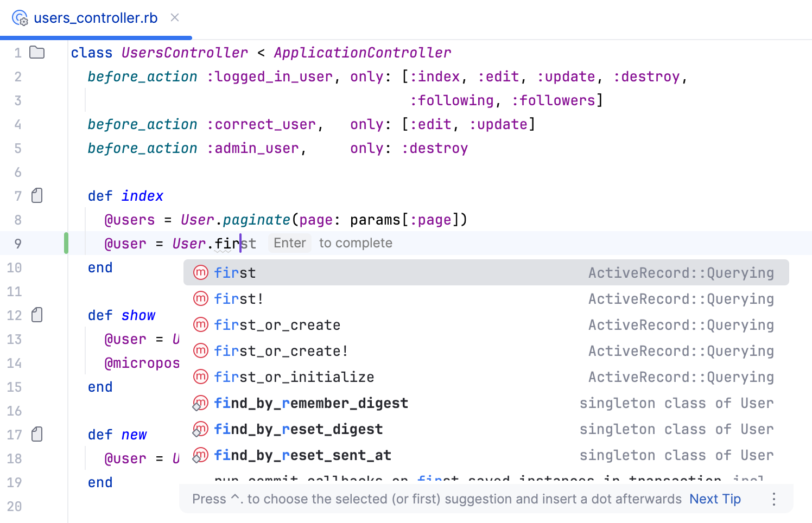Select the "find_by_reset_digest" suggestion
This screenshot has width=812, height=523.
(299, 429)
